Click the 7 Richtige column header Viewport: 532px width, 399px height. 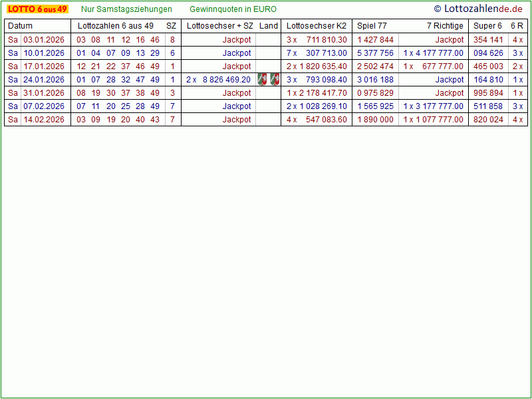(445, 26)
